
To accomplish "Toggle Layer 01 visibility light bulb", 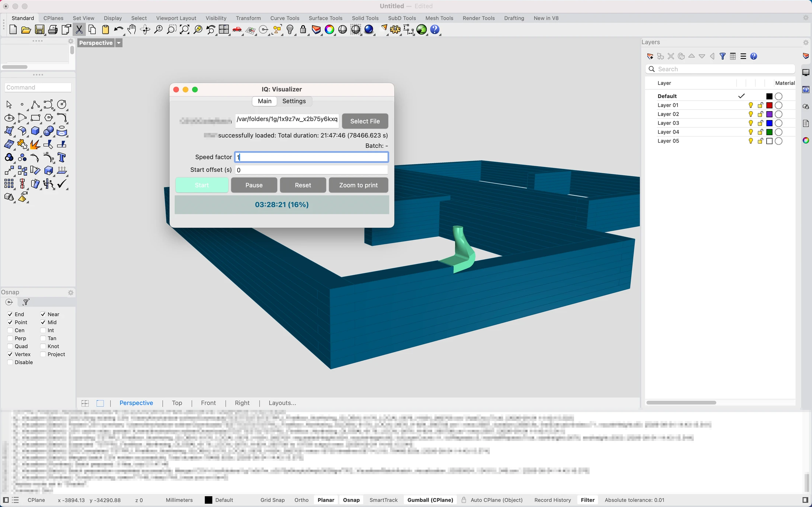I will pos(751,105).
